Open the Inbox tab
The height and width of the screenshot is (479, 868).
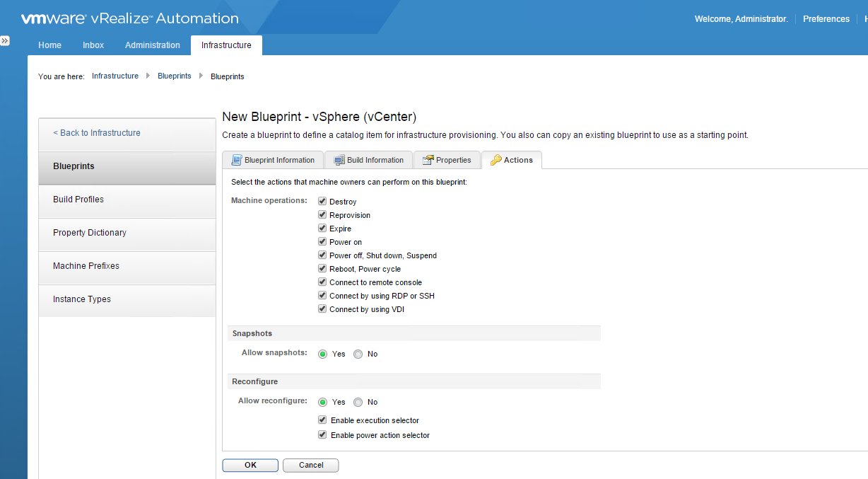tap(93, 45)
